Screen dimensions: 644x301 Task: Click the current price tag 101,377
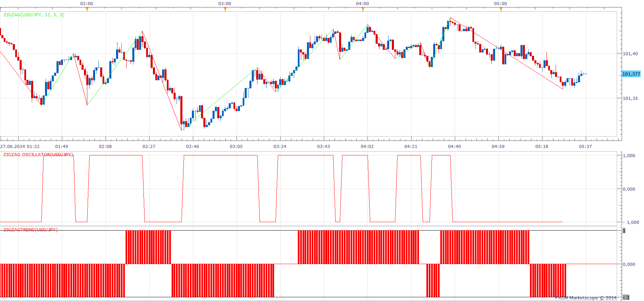[x=631, y=74]
